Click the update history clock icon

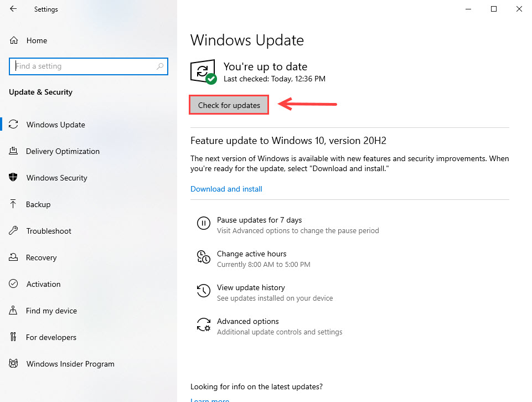coord(204,291)
